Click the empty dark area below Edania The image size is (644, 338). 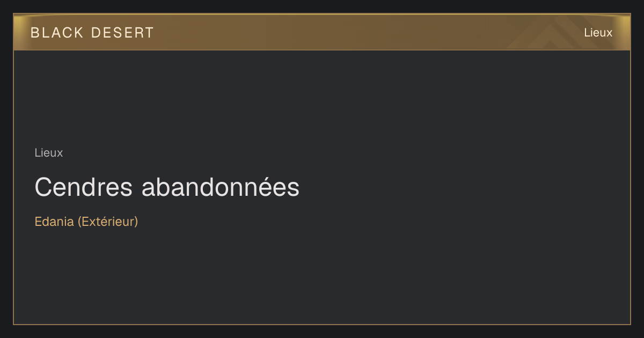(x=322, y=276)
